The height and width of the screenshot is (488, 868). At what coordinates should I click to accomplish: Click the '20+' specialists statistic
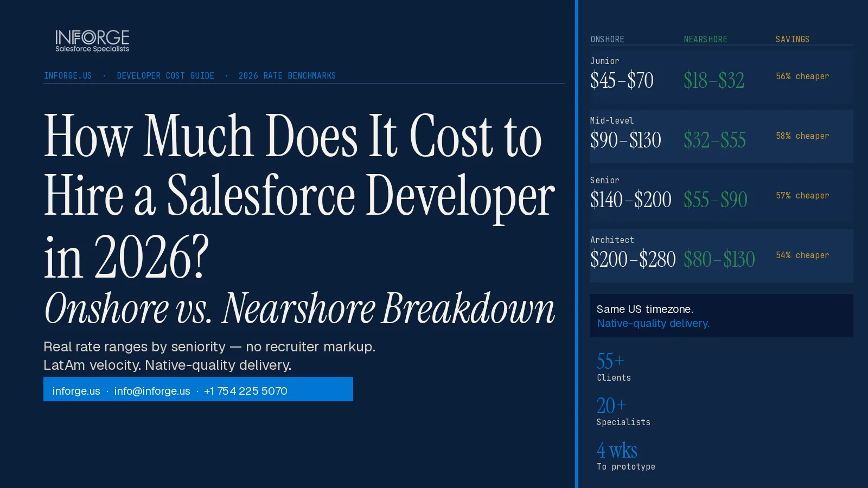pos(611,406)
